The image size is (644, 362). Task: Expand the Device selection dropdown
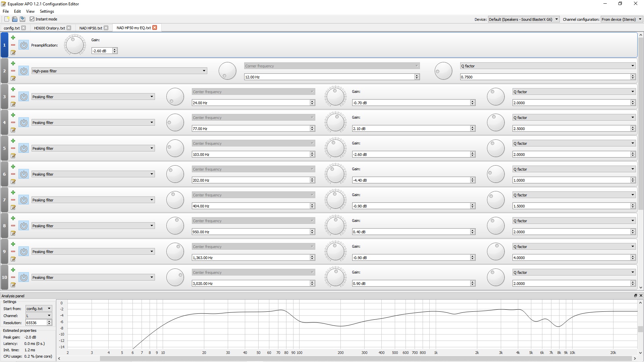coord(556,19)
